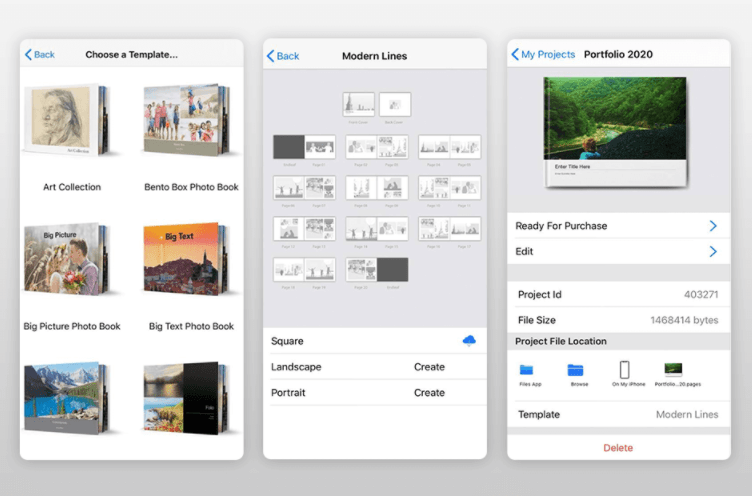Tap the Template row Modern Lines value

point(687,414)
